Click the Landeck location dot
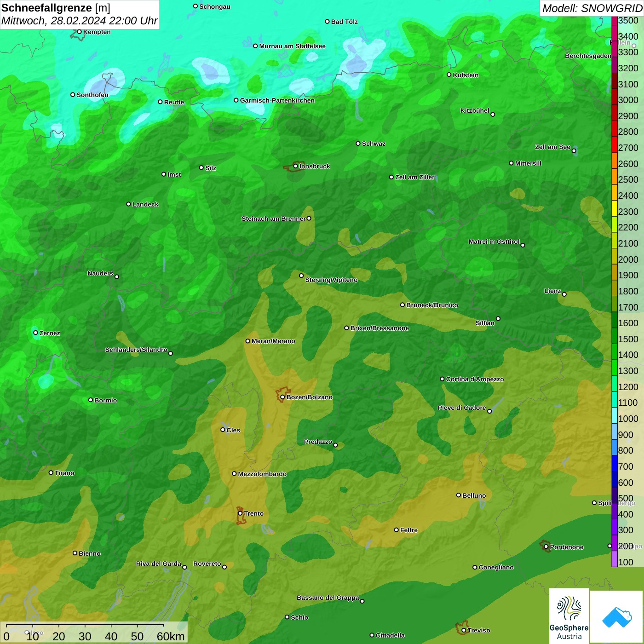 click(x=128, y=204)
